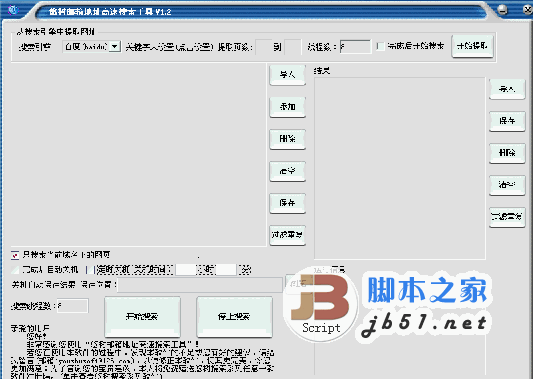Click the 开始搜索 start search button
Viewport: 533px width, 379px height.
click(142, 317)
